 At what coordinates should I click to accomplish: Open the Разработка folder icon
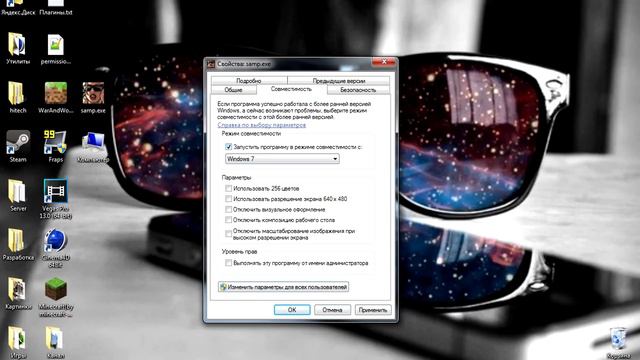[x=17, y=240]
